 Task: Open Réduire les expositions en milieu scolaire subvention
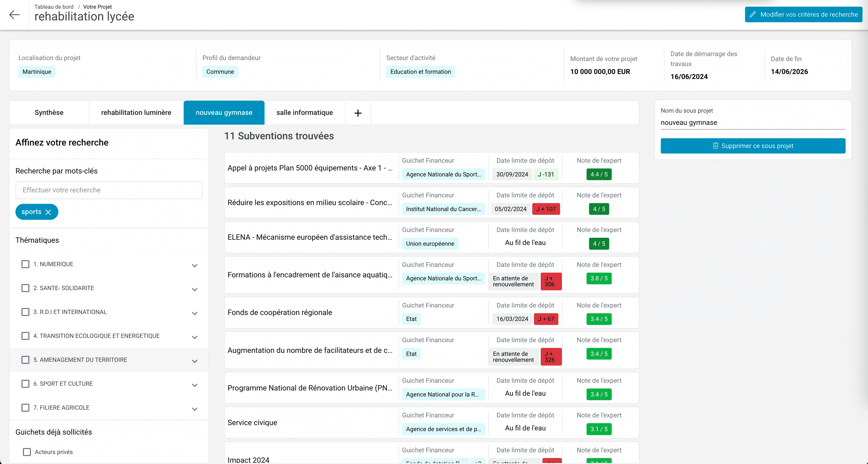(x=310, y=202)
